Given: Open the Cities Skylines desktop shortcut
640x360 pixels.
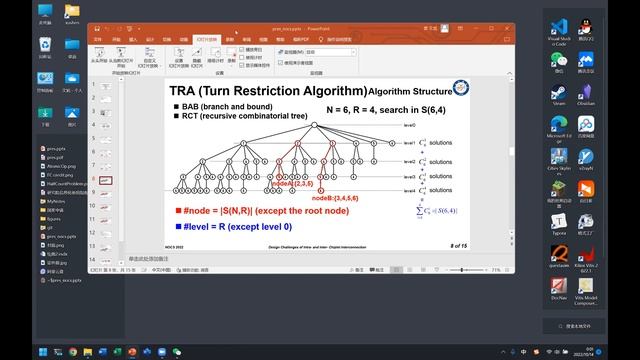Looking at the screenshot, I should (559, 162).
